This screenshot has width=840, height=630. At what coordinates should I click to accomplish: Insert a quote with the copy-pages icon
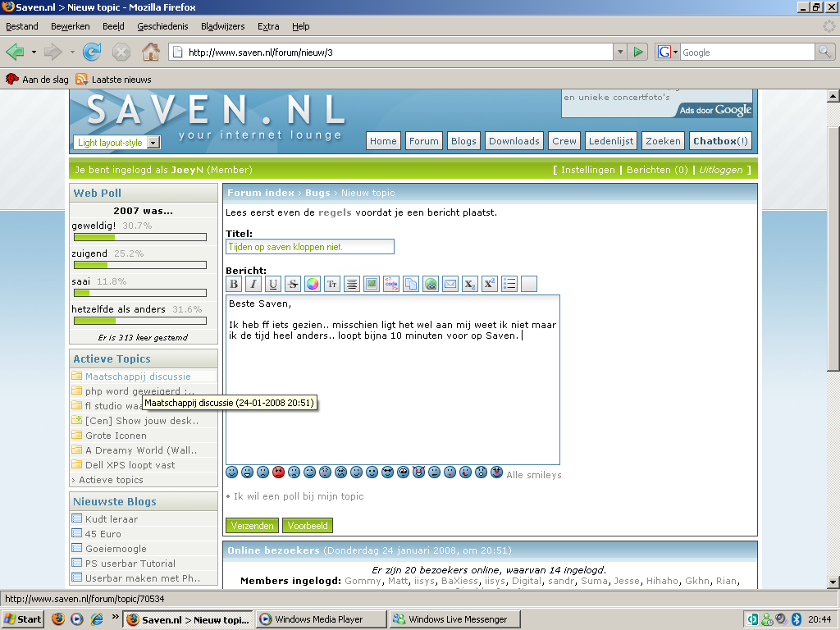coord(411,284)
